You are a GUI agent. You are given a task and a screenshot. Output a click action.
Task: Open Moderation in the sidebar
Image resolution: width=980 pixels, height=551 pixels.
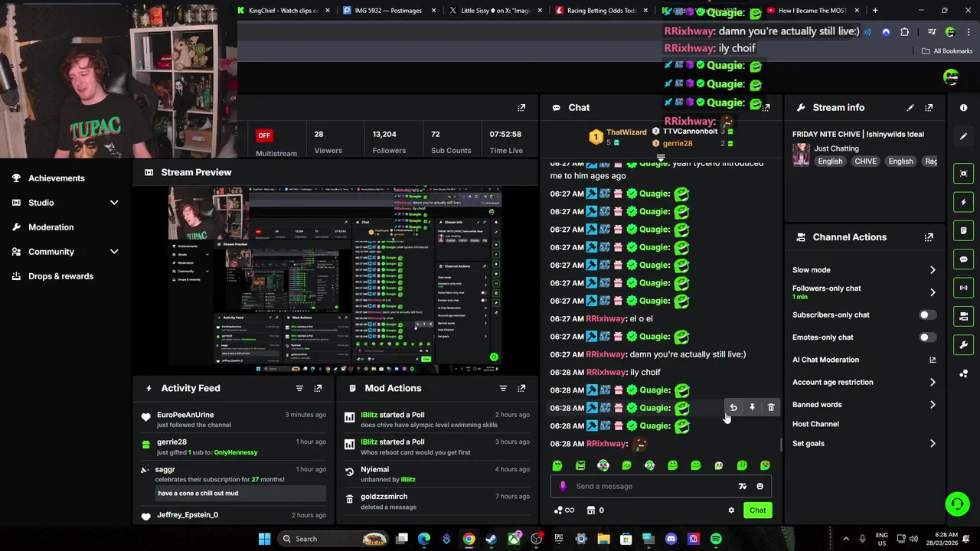(x=51, y=227)
